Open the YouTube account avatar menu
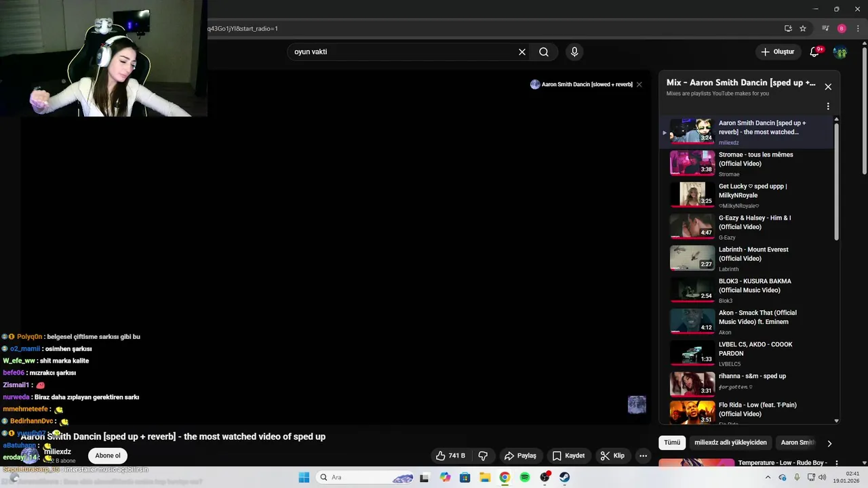Screen dimensions: 868x488 coord(840,52)
